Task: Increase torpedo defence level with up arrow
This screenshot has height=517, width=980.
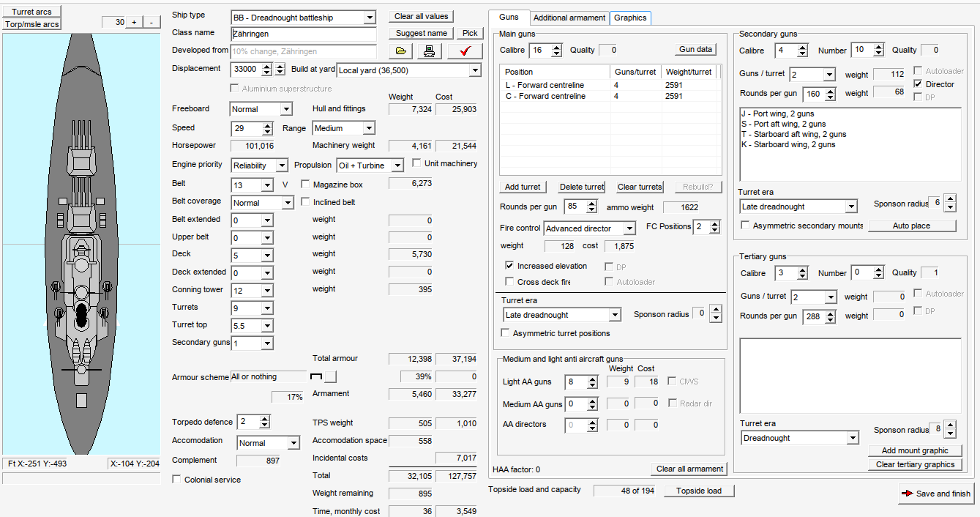Action: [x=265, y=418]
